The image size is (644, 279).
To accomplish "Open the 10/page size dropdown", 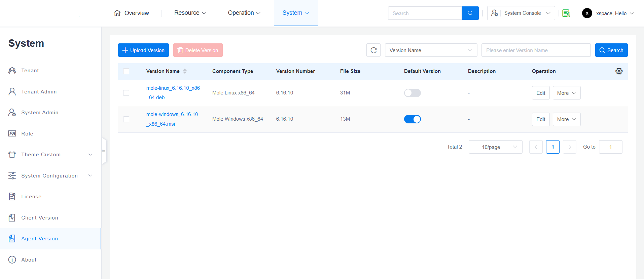I will point(495,147).
